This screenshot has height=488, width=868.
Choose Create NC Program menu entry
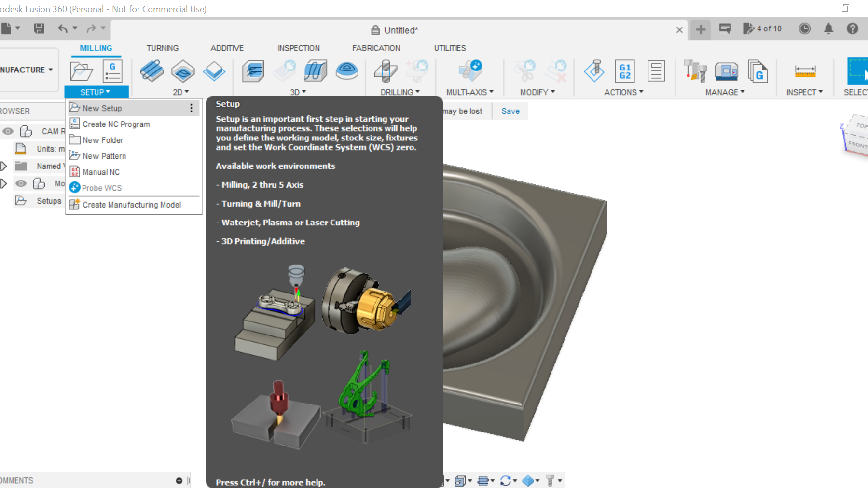(x=134, y=124)
